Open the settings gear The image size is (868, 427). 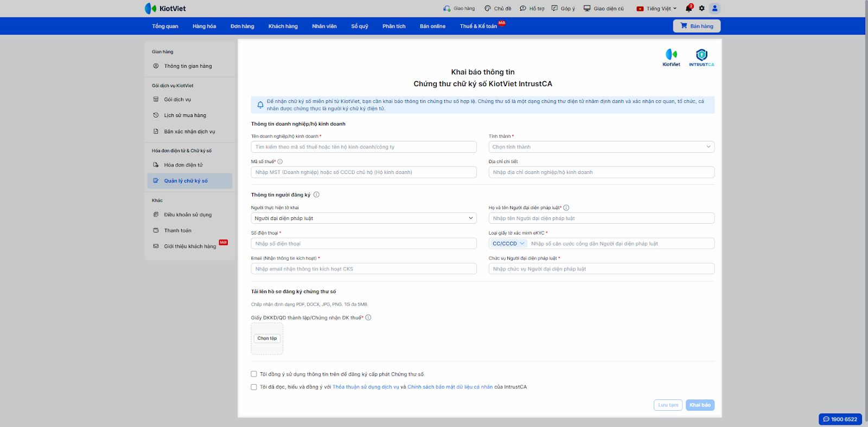tap(702, 9)
